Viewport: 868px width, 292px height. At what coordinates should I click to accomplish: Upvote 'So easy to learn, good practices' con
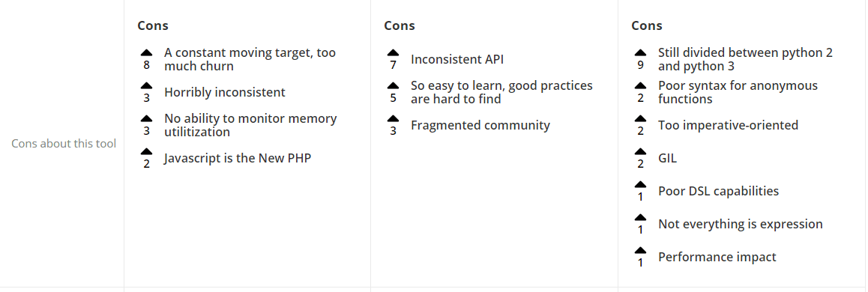(393, 85)
